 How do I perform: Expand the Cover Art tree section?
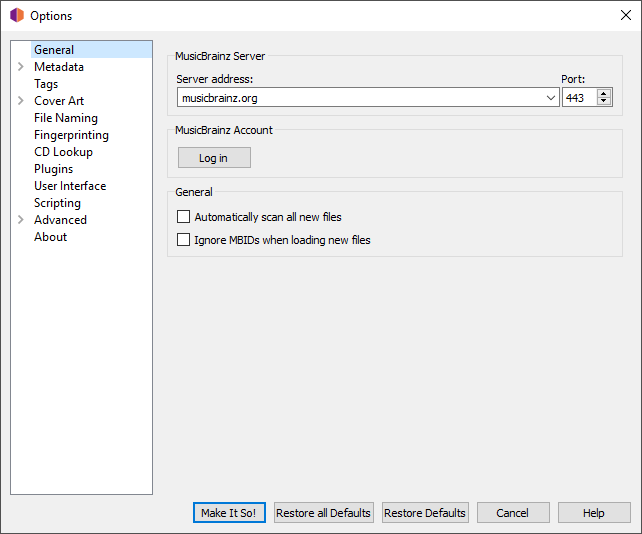(21, 100)
